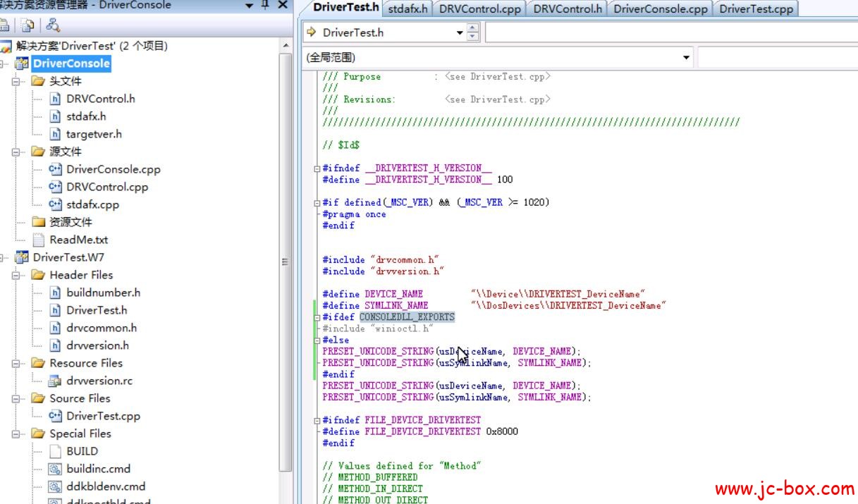Click the DRVControl.h header file icon
858x504 pixels.
pos(55,99)
